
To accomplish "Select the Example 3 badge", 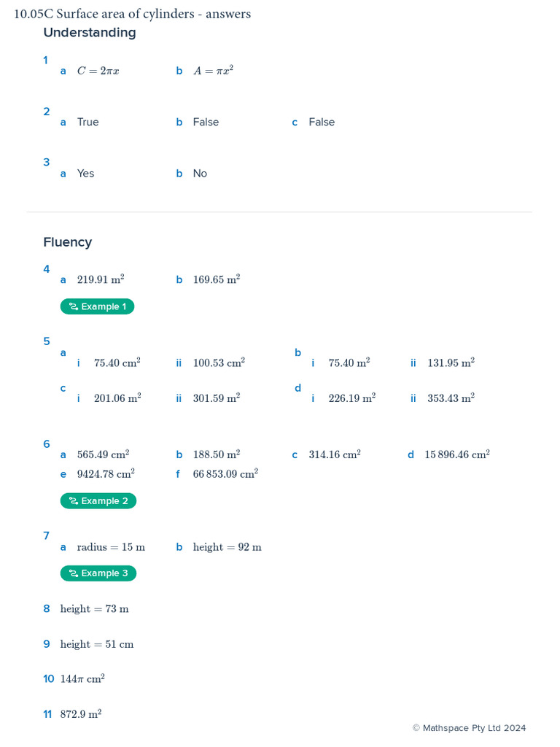I will [98, 573].
